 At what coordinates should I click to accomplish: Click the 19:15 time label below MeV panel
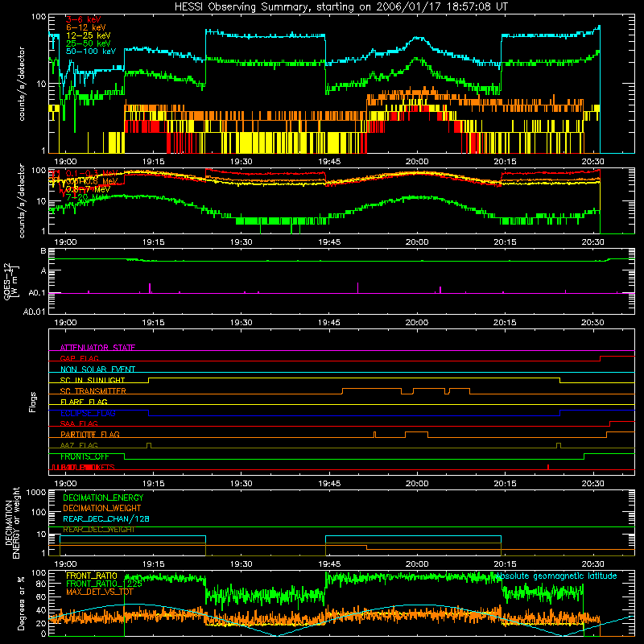[153, 242]
